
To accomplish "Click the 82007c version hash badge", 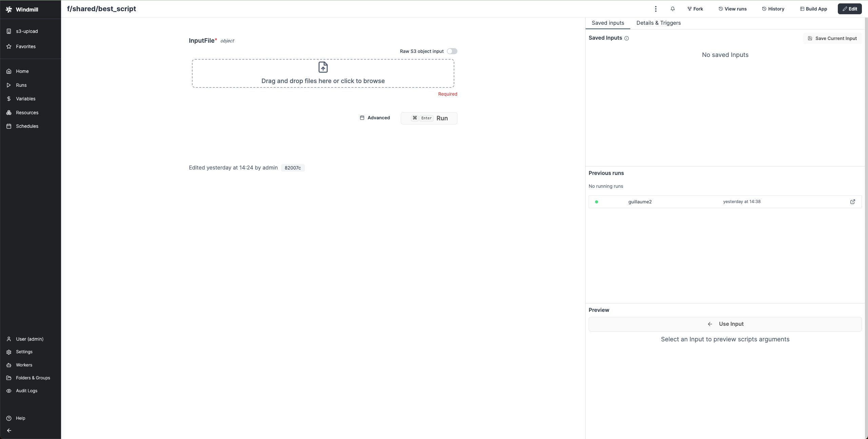I will 293,168.
